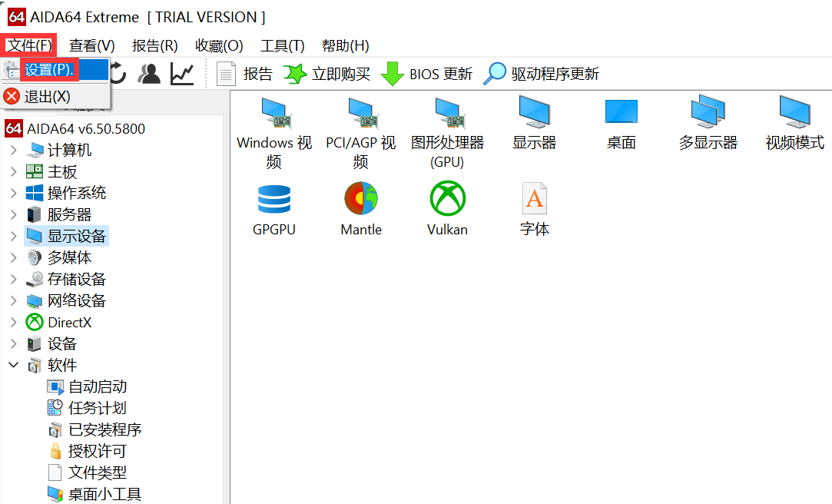Click the BIOS 更新 button

coord(427,74)
